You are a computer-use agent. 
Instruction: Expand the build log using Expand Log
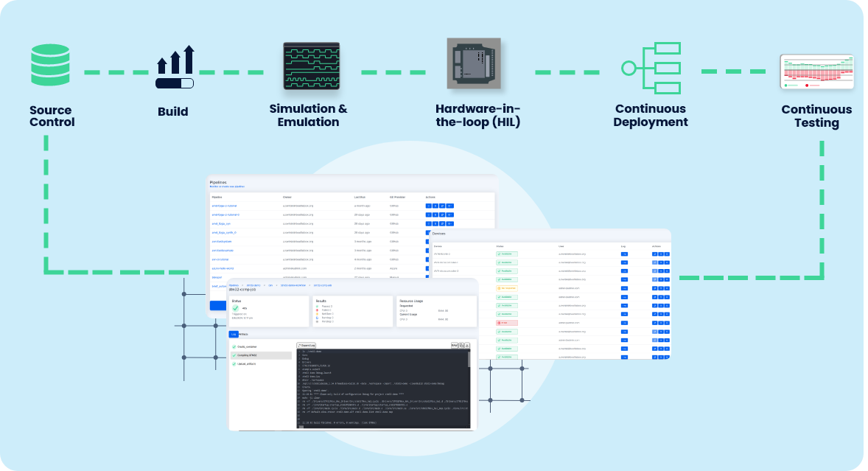point(307,346)
